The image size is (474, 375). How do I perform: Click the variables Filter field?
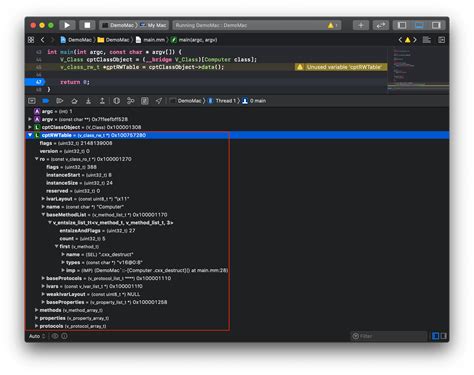(x=389, y=336)
